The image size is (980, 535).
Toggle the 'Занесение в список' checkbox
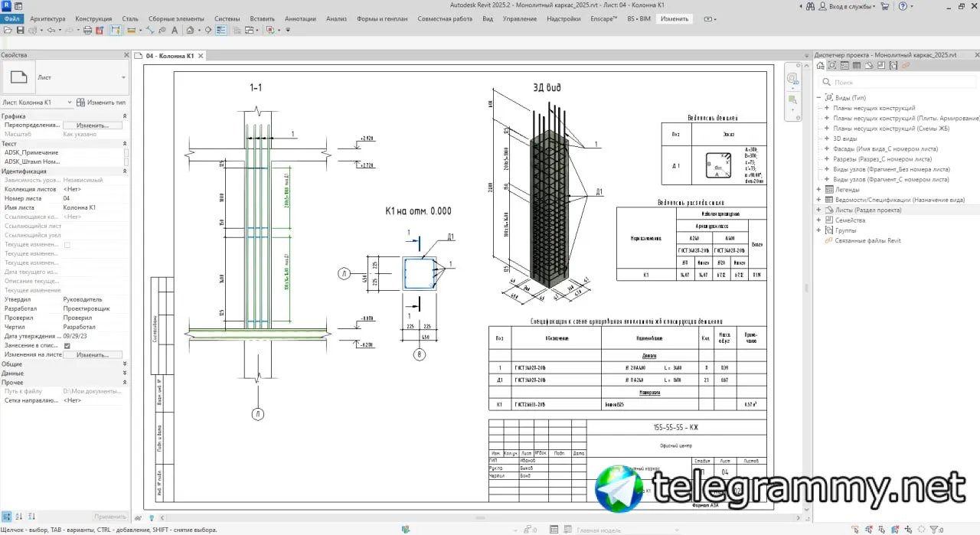coord(67,346)
